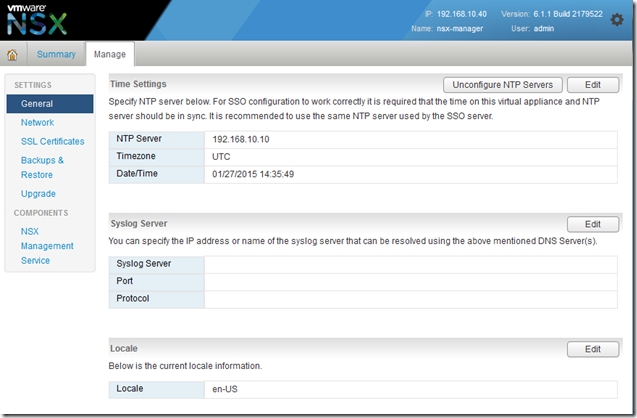Open Network settings in sidebar
The width and height of the screenshot is (637, 418).
(37, 122)
